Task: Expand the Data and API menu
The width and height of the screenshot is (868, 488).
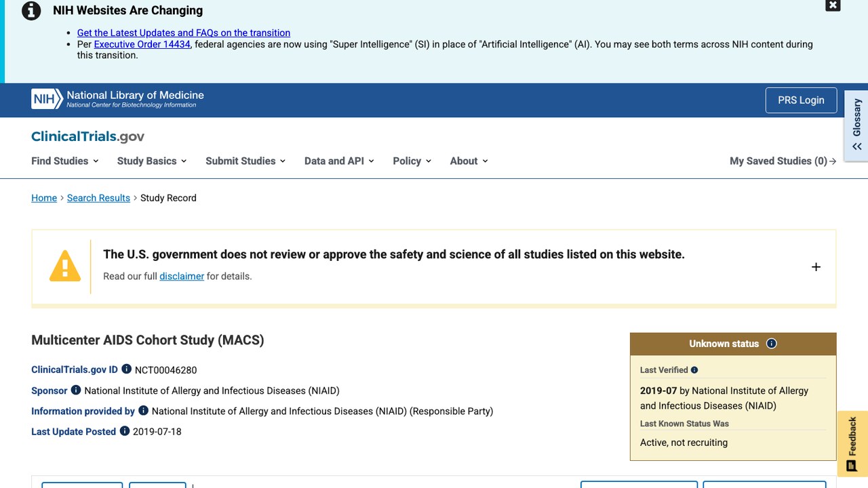Action: [339, 161]
